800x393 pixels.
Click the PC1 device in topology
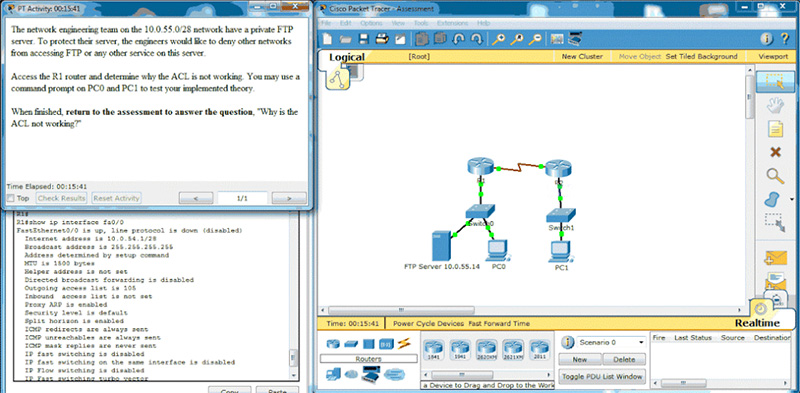[561, 253]
